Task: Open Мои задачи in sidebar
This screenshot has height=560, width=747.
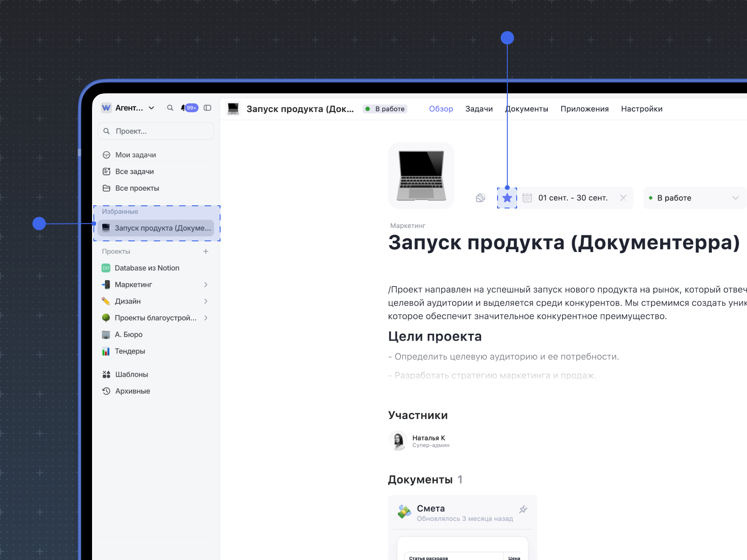Action: coord(135,155)
